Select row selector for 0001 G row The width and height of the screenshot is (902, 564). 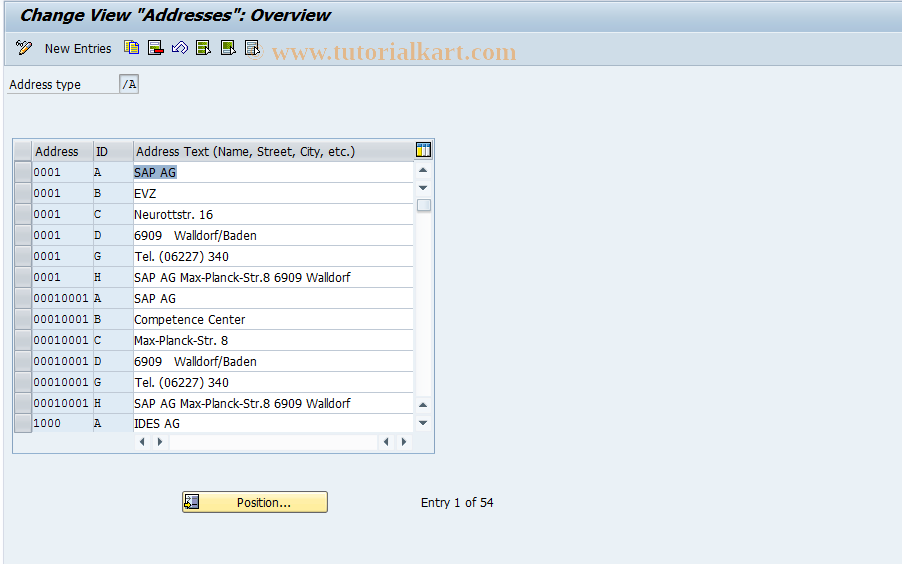click(23, 256)
